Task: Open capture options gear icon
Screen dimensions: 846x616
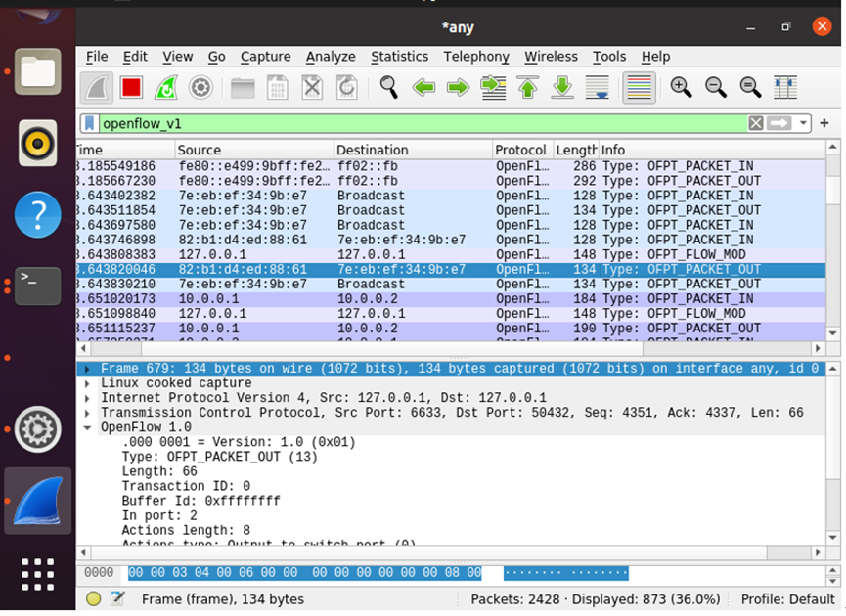Action: (200, 88)
